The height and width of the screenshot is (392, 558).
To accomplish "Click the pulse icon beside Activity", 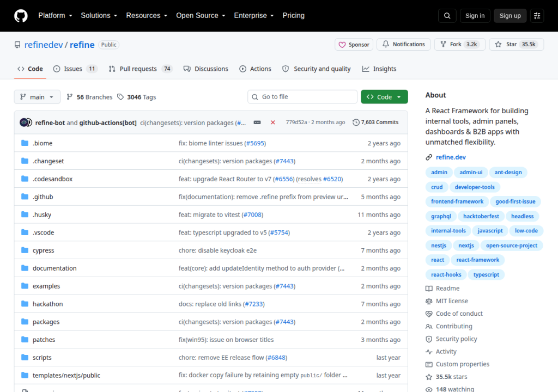I will pyautogui.click(x=429, y=352).
